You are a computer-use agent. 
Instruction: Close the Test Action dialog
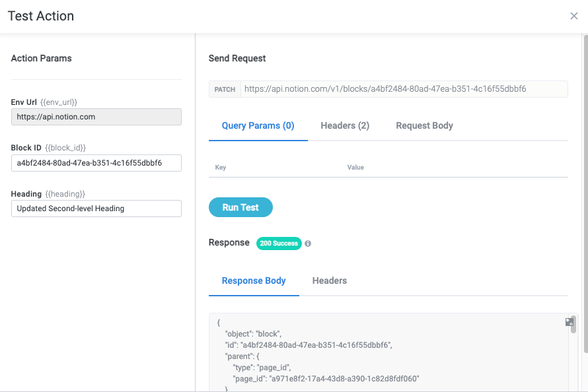tap(573, 16)
